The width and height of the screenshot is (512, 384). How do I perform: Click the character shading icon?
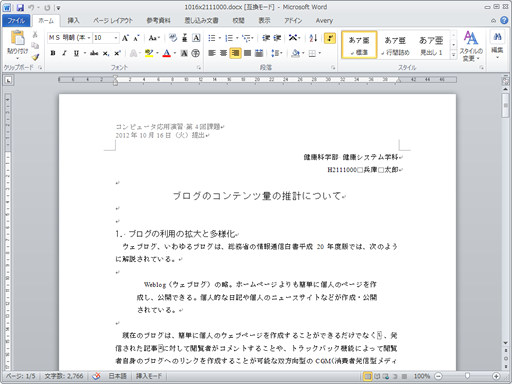coord(184,53)
